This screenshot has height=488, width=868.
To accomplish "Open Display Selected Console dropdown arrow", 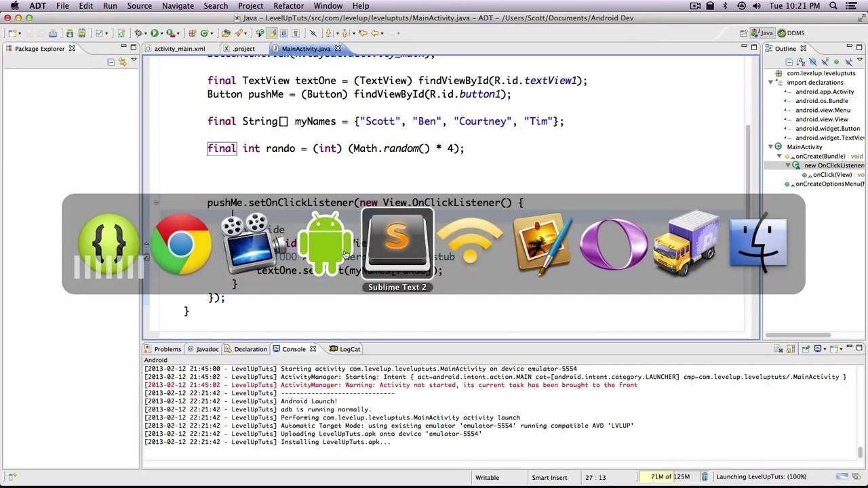I will (x=825, y=348).
